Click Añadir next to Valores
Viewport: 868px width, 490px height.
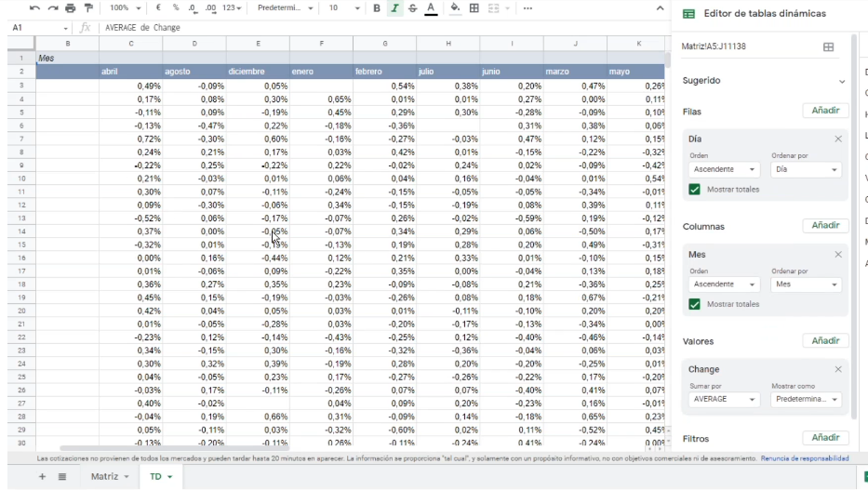(825, 340)
